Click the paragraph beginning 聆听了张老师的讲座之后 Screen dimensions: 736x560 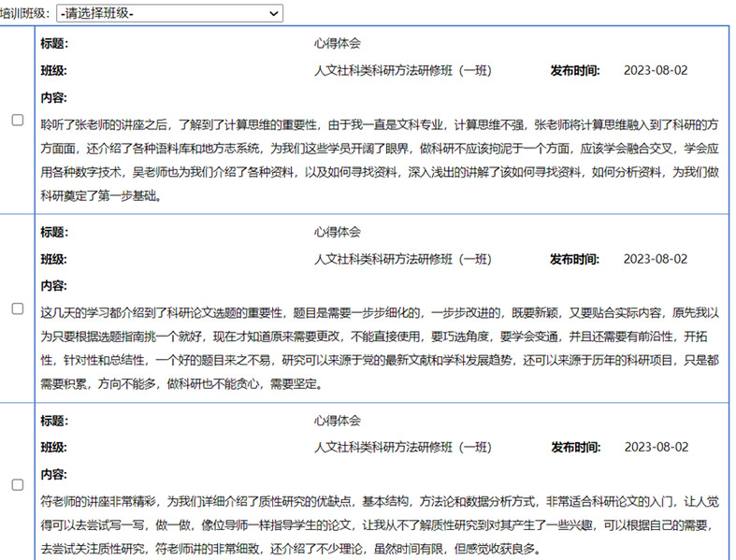coord(380,160)
